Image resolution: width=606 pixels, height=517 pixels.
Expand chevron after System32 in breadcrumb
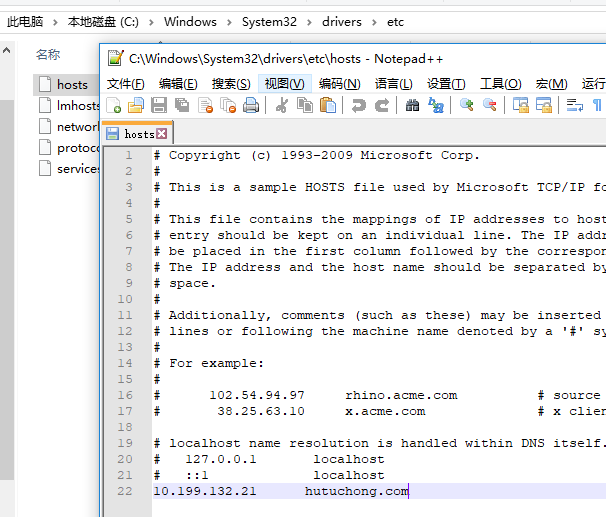coord(309,22)
